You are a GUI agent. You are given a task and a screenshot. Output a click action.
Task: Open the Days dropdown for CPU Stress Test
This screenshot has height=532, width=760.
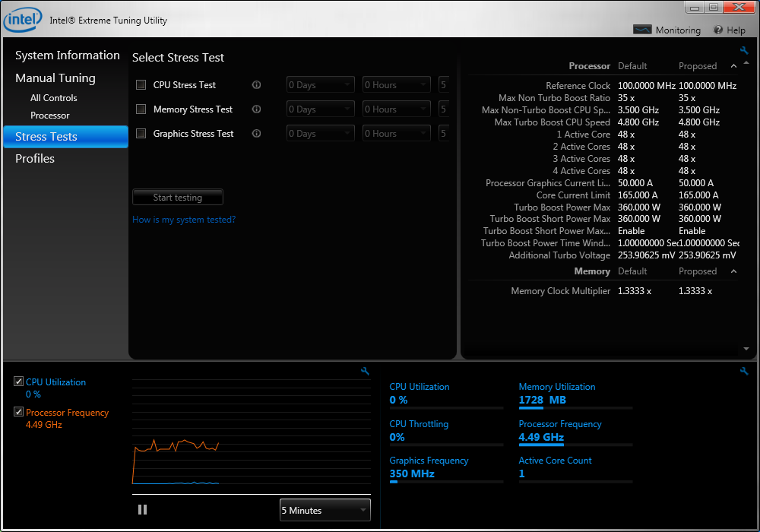point(321,85)
